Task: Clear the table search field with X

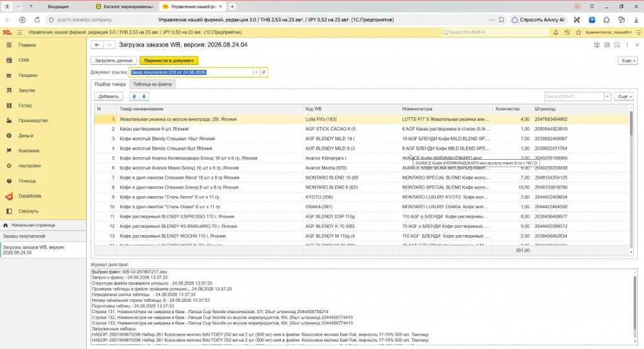Action: (607, 96)
